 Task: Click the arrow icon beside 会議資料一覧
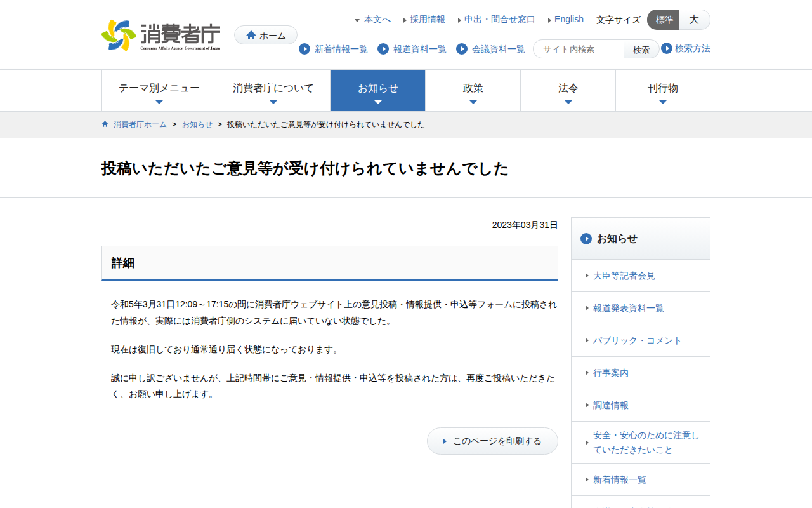[x=462, y=49]
